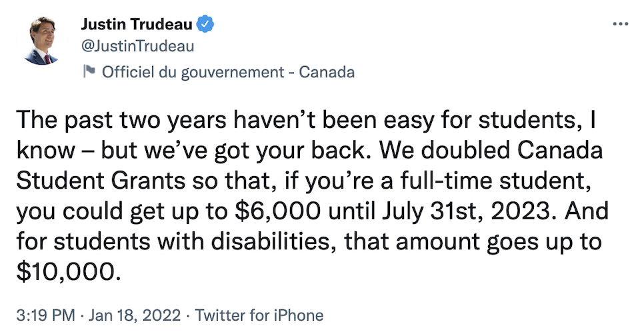The height and width of the screenshot is (336, 644).
Task: Click the Officiel du gouvernement - Canada label
Action: coord(228,72)
